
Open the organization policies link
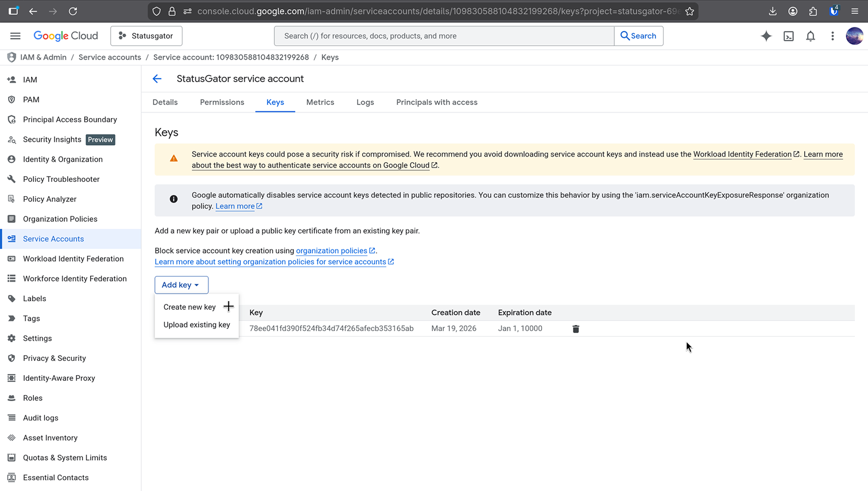pos(335,251)
